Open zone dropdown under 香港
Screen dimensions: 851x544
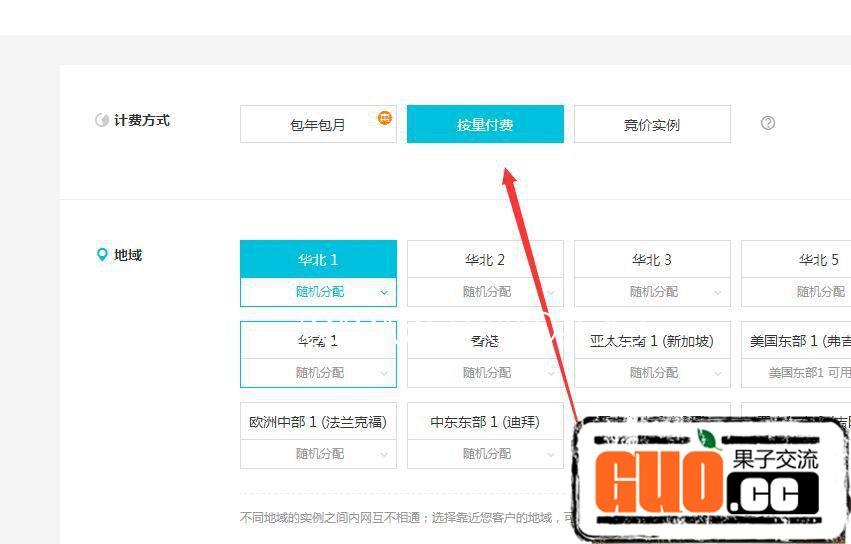coord(485,373)
